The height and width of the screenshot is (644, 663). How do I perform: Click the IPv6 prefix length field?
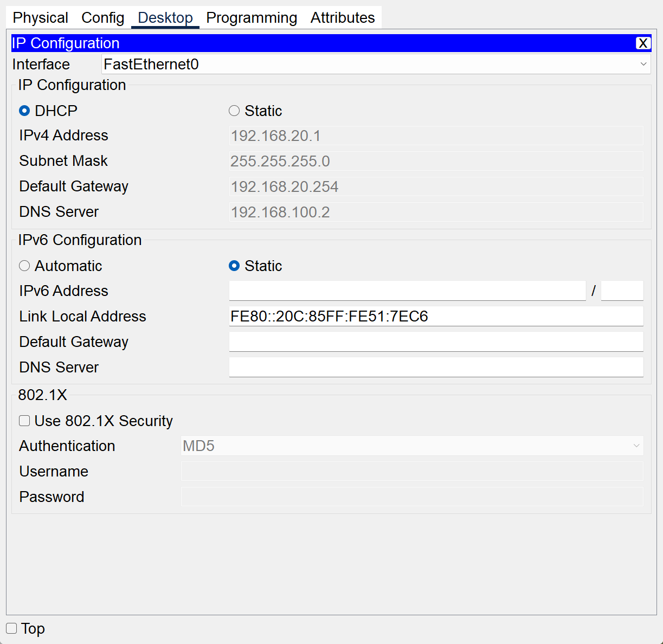coord(622,291)
